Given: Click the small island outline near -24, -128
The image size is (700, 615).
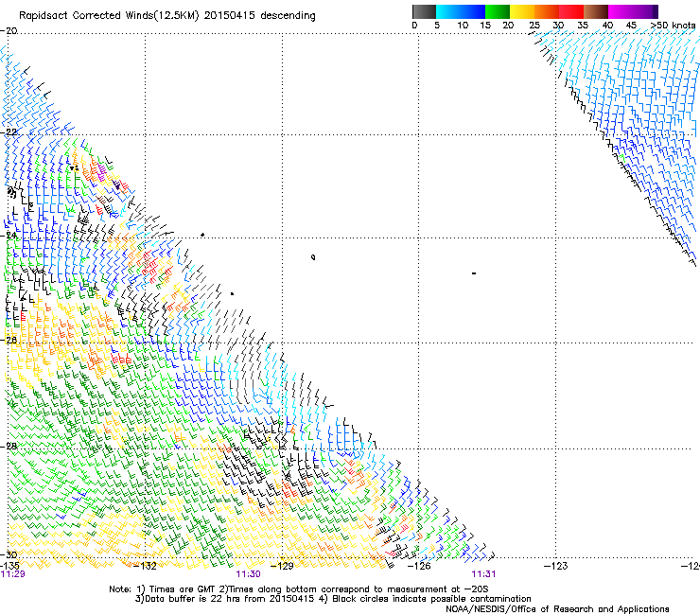Looking at the screenshot, I should (313, 257).
